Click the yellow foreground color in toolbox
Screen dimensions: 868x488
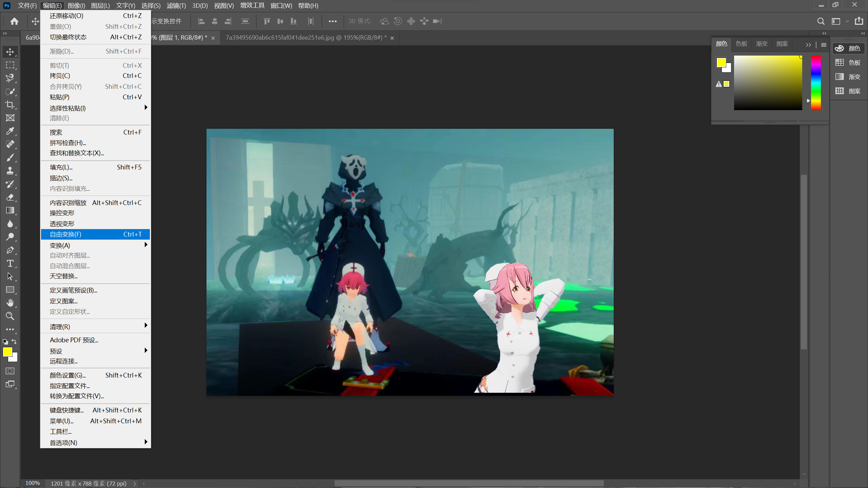(7, 352)
